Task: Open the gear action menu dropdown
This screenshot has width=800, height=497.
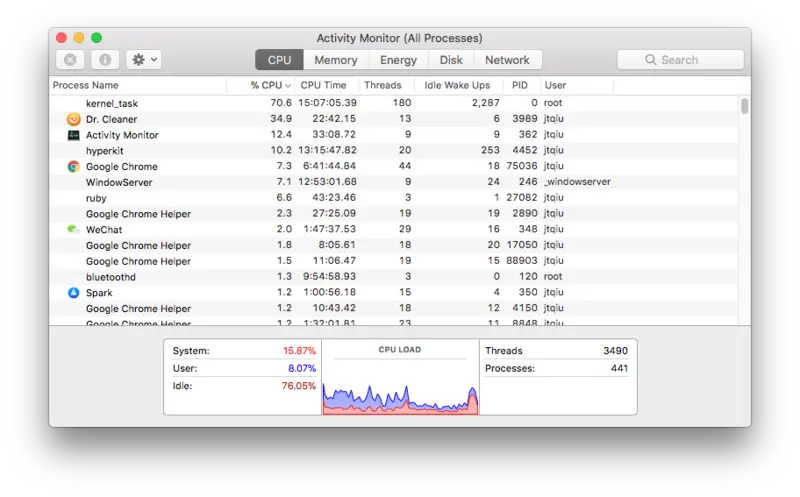Action: click(144, 60)
